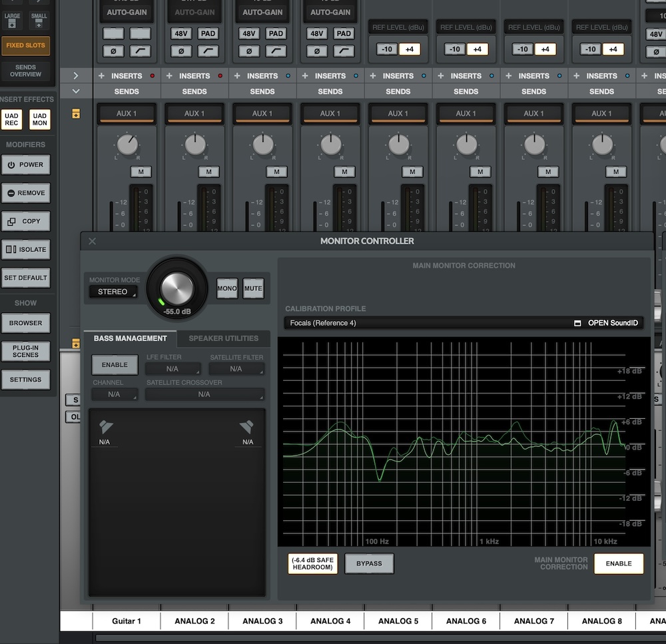This screenshot has width=666, height=644.
Task: Click the SMALL view size icon
Action: 39,20
